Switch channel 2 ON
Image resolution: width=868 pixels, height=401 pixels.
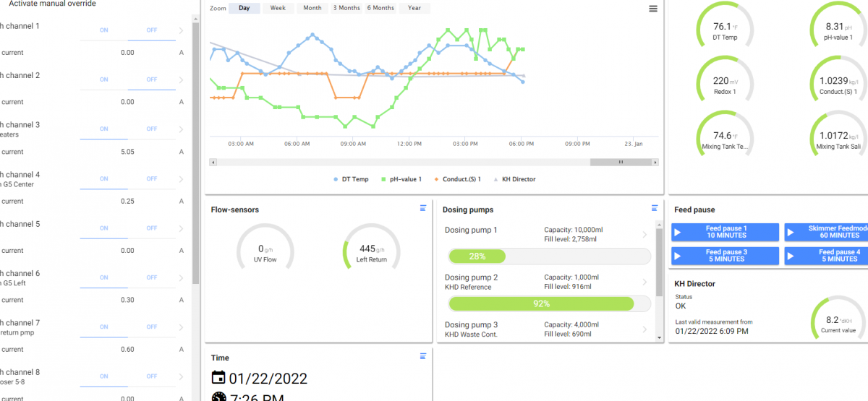point(103,79)
